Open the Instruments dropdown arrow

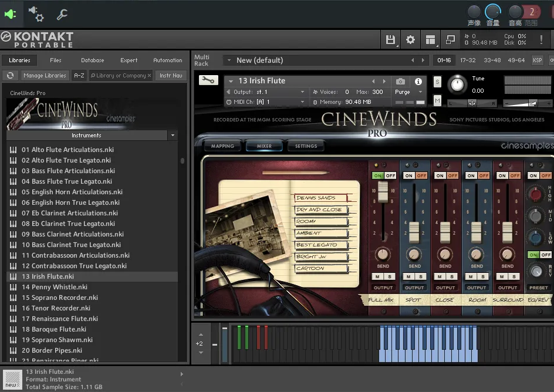click(x=173, y=135)
